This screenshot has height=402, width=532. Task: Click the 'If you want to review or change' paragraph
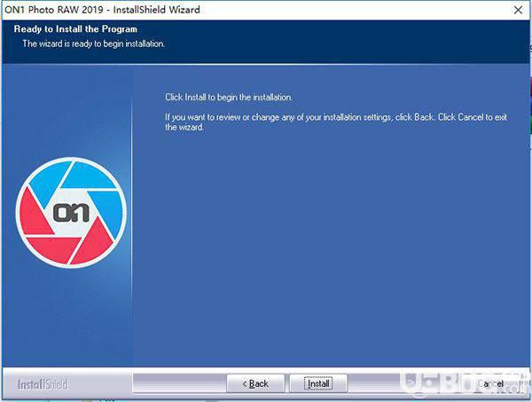coord(336,122)
